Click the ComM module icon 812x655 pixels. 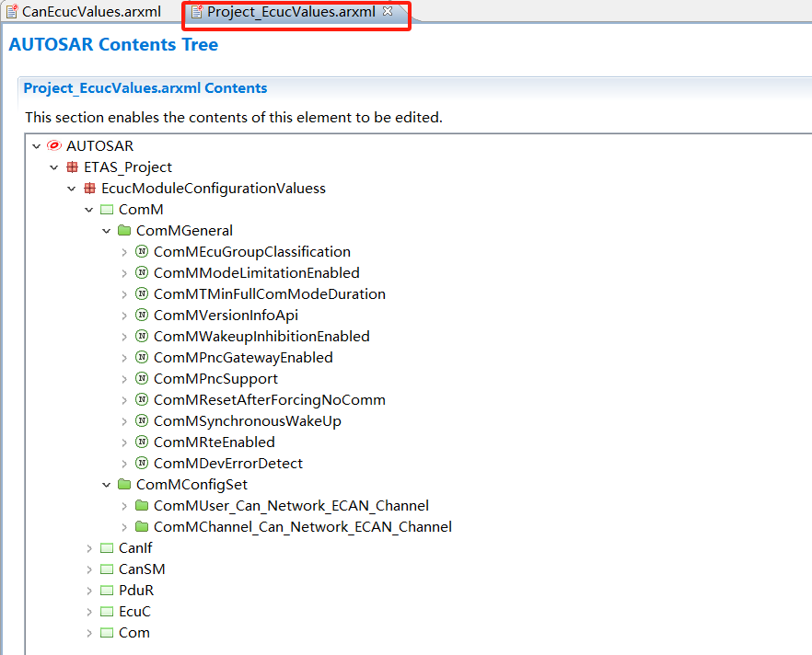(107, 210)
